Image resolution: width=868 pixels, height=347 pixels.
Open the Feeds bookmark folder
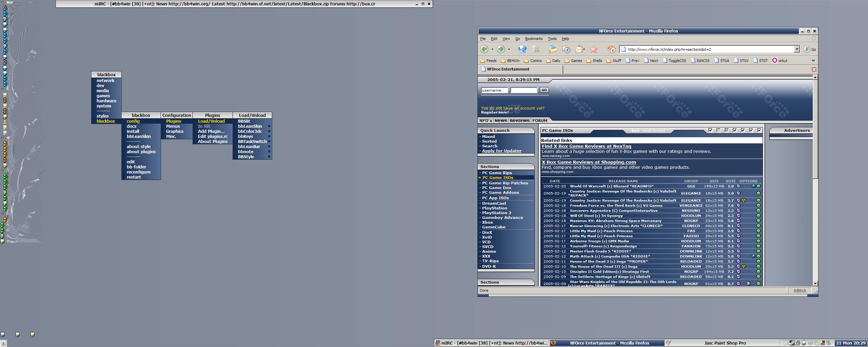coord(489,61)
